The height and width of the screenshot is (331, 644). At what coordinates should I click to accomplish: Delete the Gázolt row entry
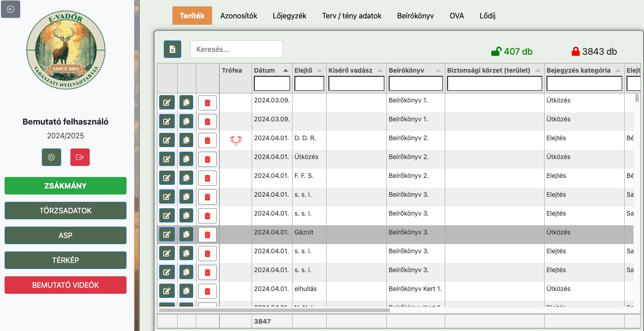coord(207,234)
